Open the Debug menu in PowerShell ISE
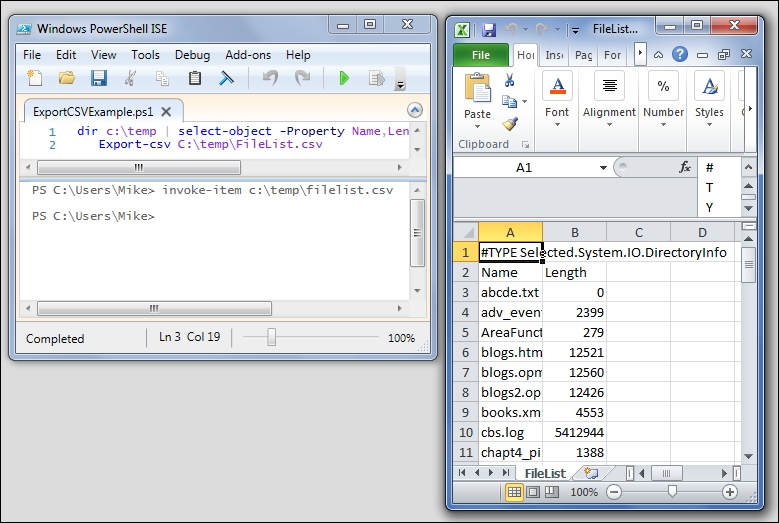Viewport: 779px width, 523px height. (192, 55)
